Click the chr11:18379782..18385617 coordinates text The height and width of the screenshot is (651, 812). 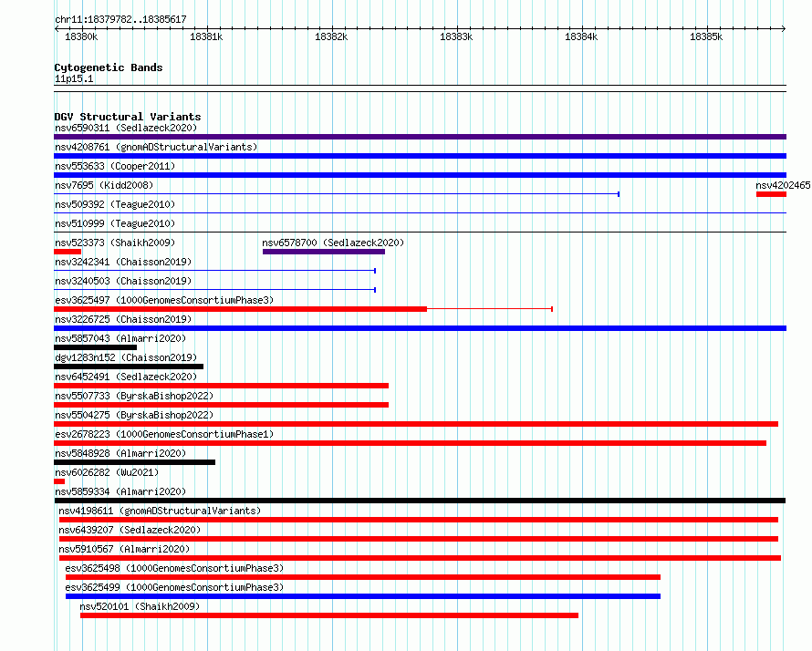point(120,20)
